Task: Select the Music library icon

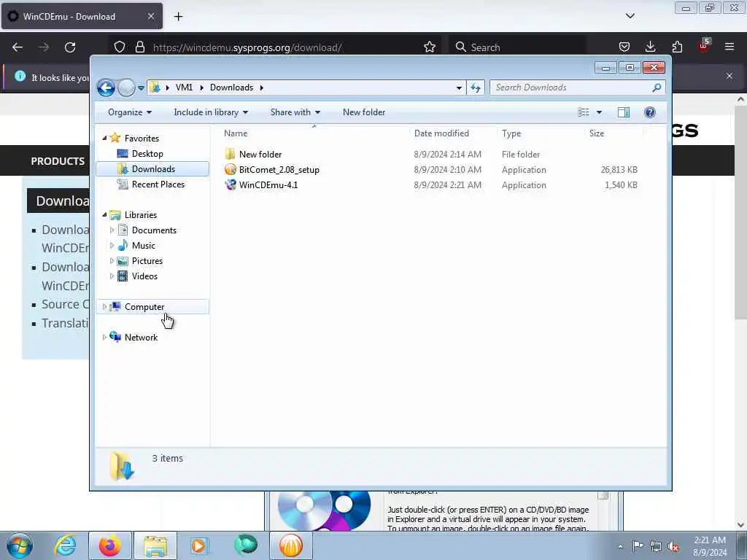Action: (x=123, y=245)
